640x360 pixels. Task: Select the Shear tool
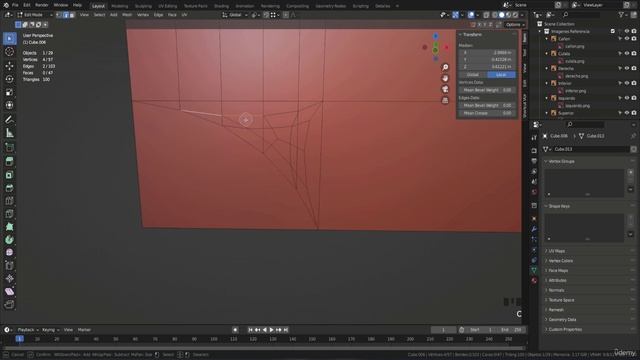[x=9, y=291]
